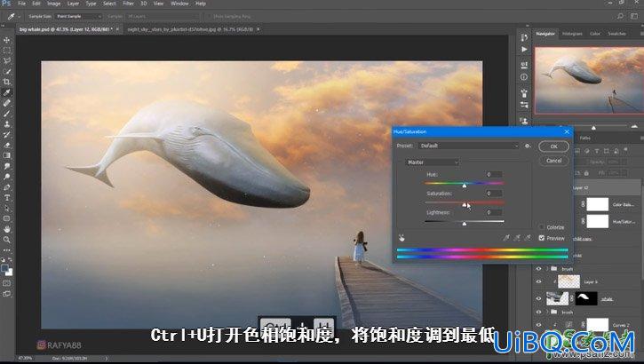Select the Crop tool
The height and width of the screenshot is (364, 644).
[x=6, y=82]
